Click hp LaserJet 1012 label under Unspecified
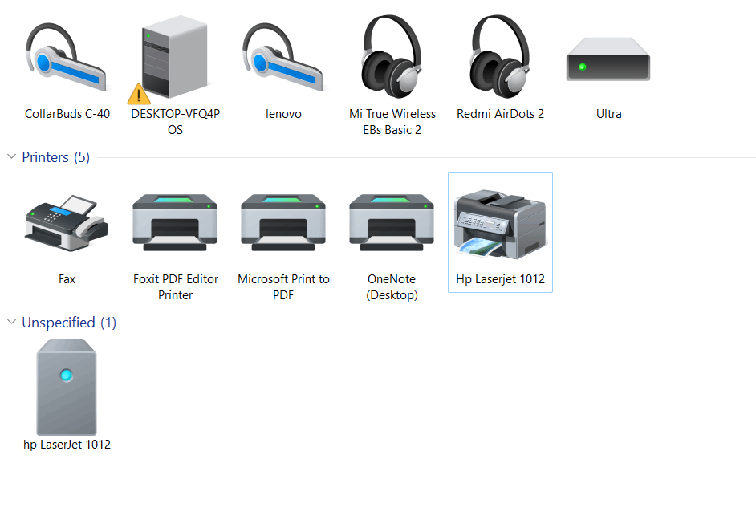The height and width of the screenshot is (532, 756). (x=67, y=445)
